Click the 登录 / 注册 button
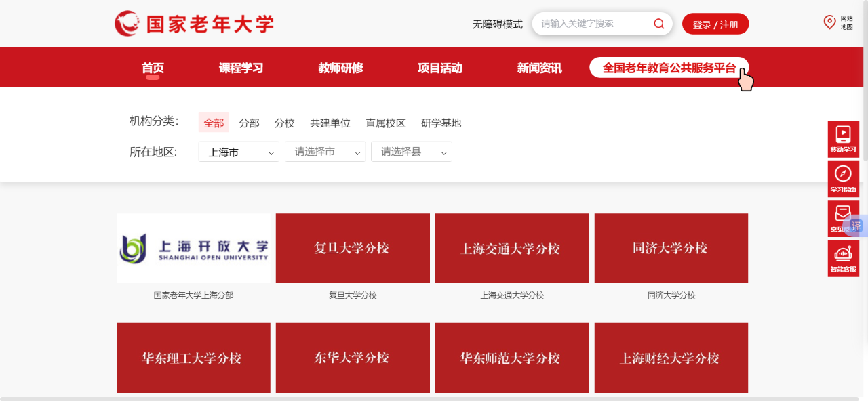Image resolution: width=868 pixels, height=401 pixels. [715, 24]
